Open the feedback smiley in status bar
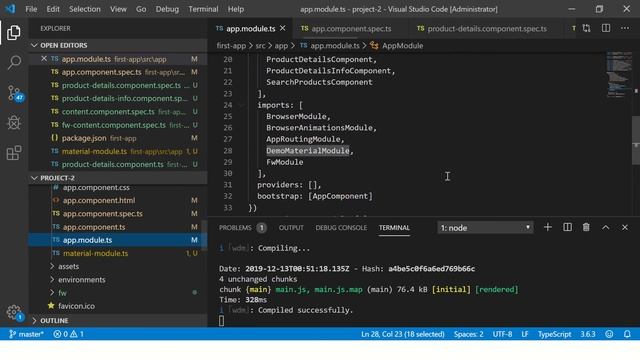The height and width of the screenshot is (360, 640). [x=609, y=334]
